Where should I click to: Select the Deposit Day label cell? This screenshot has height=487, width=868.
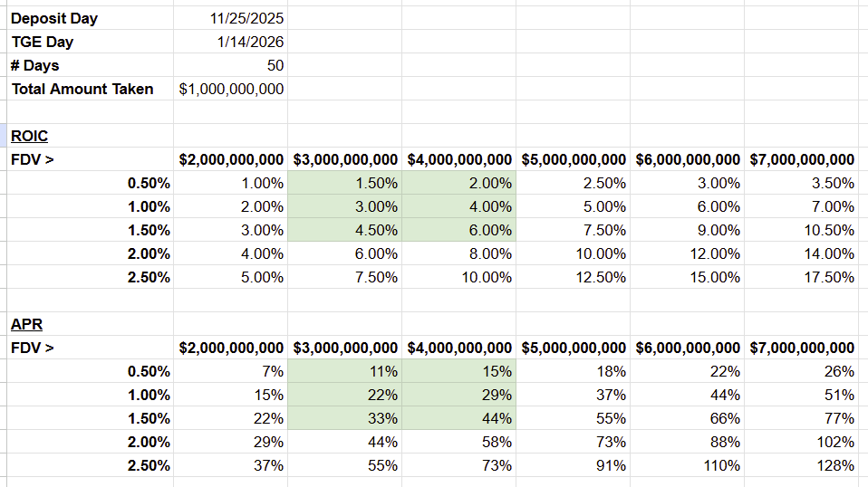[x=54, y=18]
